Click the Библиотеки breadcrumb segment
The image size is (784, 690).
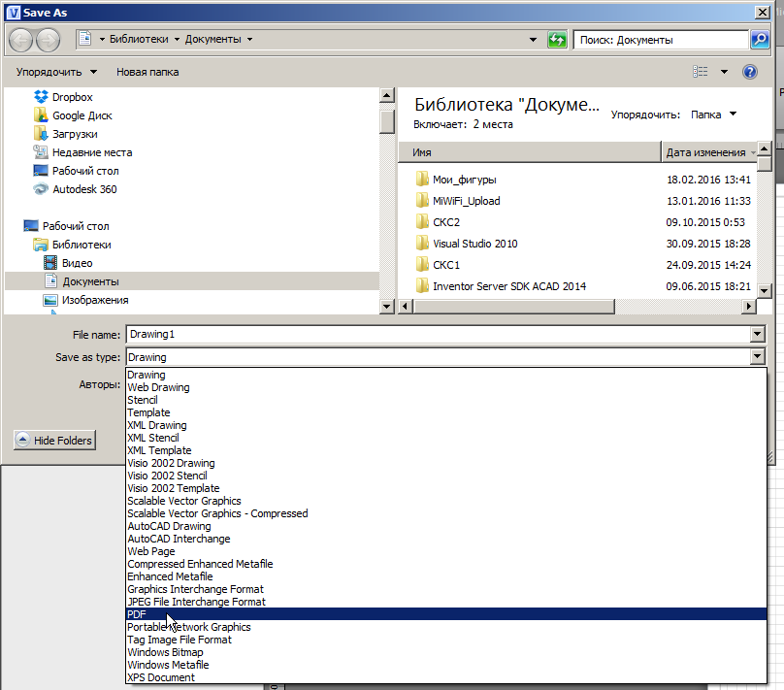coord(139,39)
